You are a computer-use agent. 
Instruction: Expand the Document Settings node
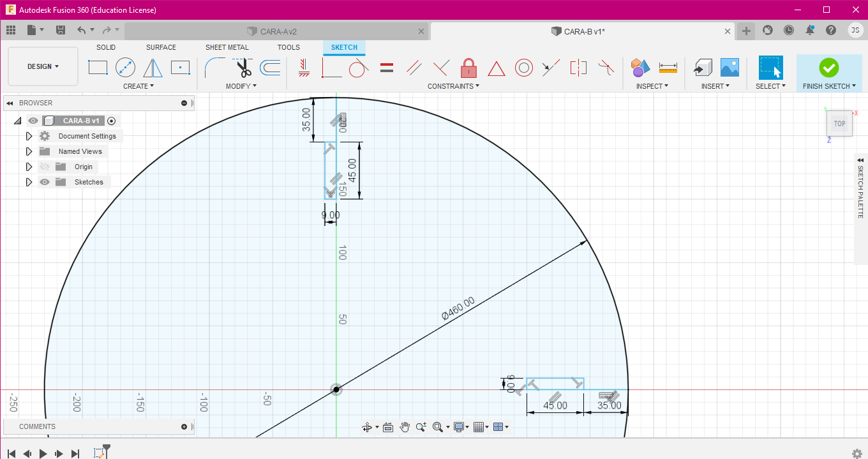click(29, 136)
